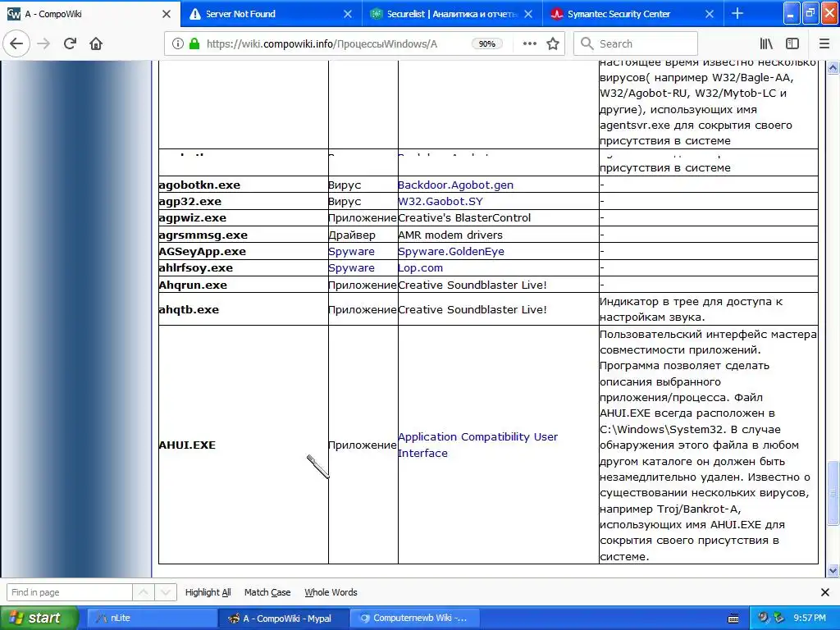Click page scrollbar up arrow
This screenshot has height=630, width=840.
click(x=833, y=68)
